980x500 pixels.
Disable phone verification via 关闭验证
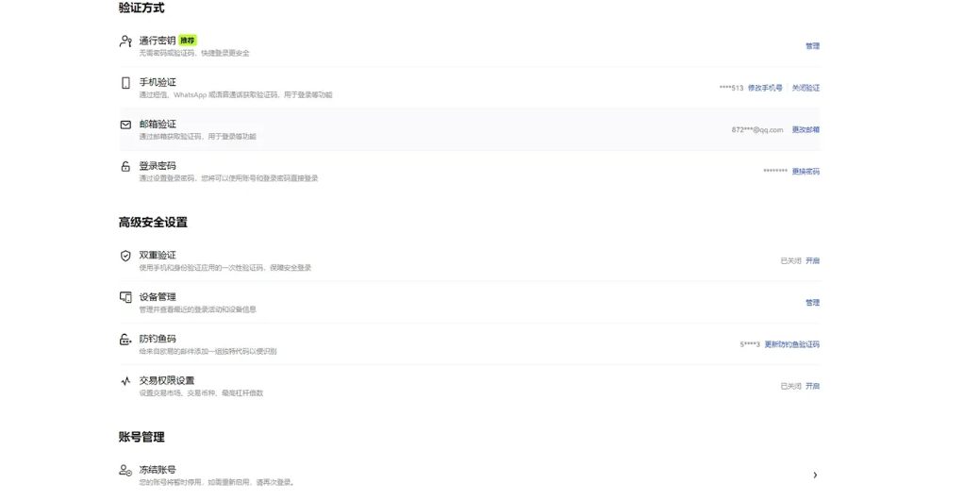point(806,88)
